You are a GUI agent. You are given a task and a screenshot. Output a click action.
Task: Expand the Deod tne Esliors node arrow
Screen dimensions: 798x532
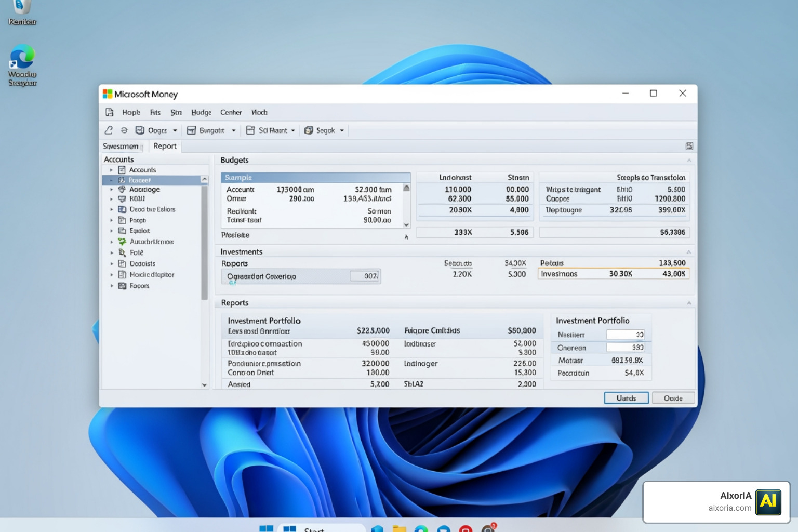111,209
